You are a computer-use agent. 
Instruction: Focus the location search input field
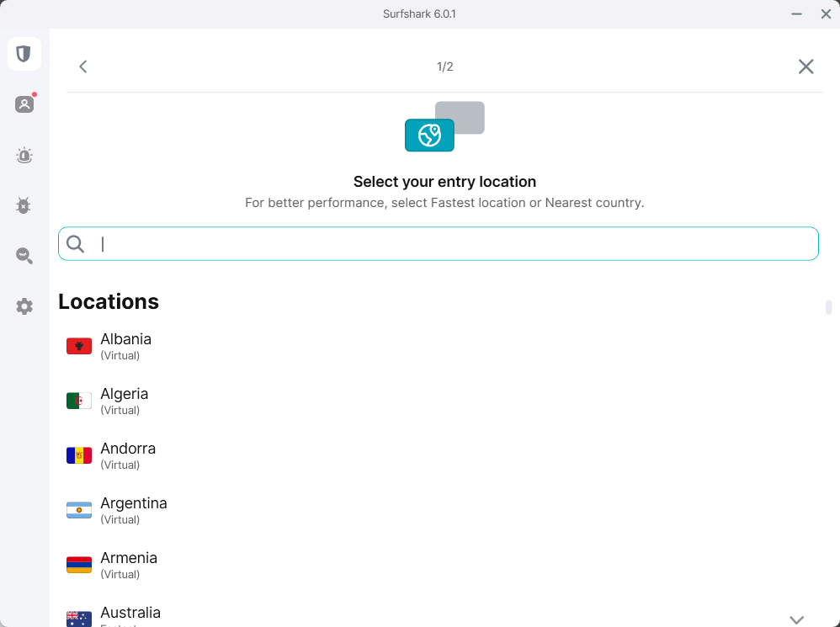pyautogui.click(x=439, y=243)
